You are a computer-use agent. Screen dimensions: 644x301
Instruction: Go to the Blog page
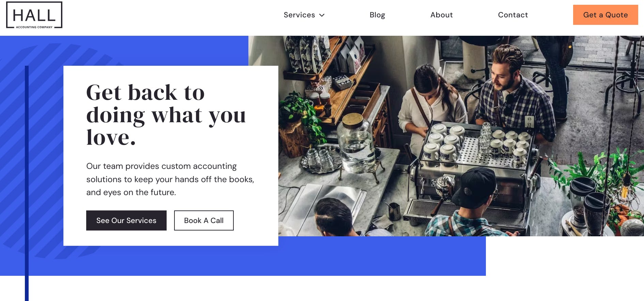(377, 15)
